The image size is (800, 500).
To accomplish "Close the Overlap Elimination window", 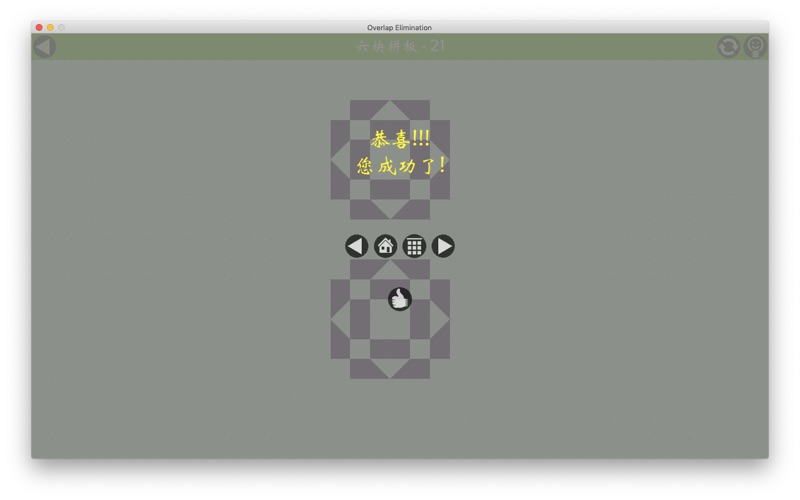I will pos(39,28).
